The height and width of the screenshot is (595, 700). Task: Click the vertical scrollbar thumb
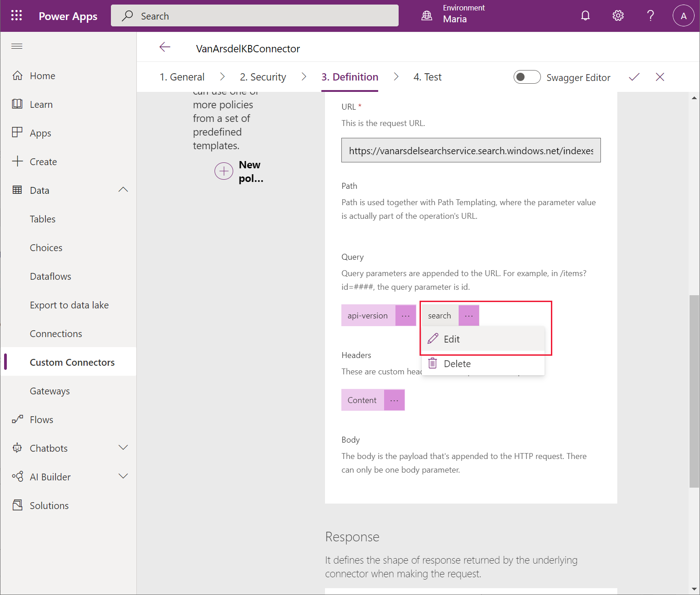(694, 391)
